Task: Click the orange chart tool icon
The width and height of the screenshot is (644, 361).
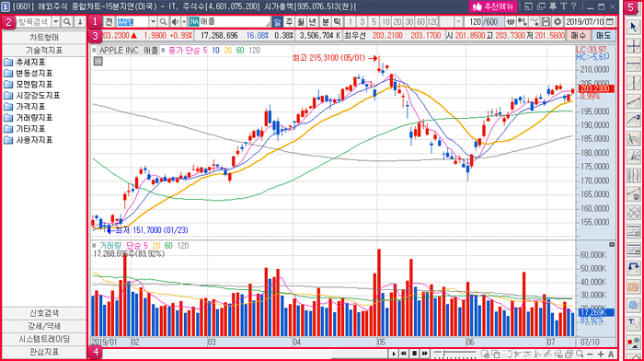Action: click(633, 286)
